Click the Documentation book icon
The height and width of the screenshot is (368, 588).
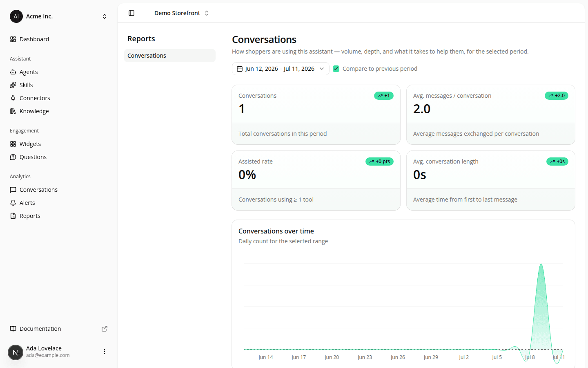click(x=13, y=329)
